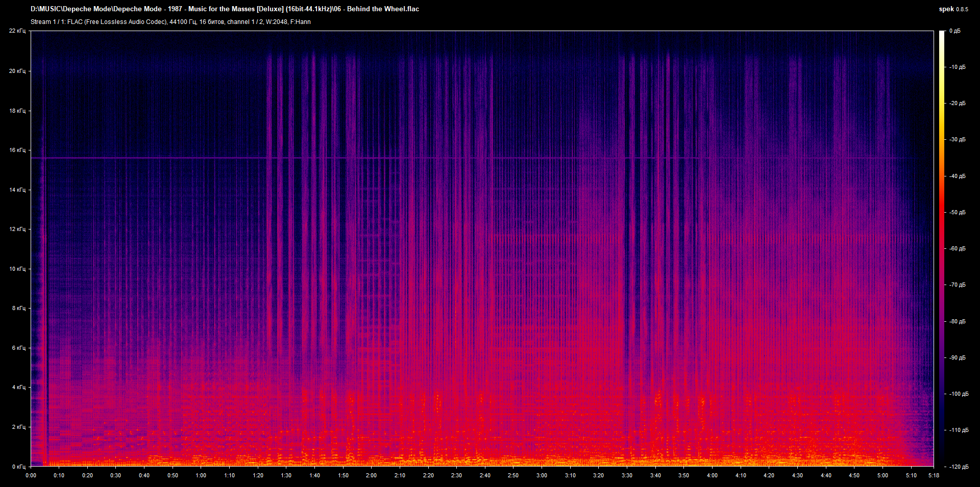Click the Stream 1 / 1 FLAC info line
This screenshot has width=980, height=487.
170,22
